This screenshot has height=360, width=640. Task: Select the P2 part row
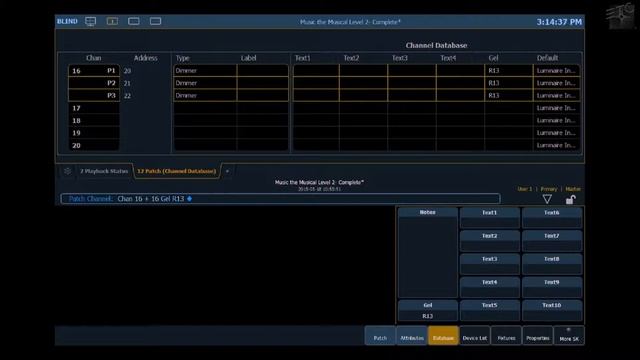(94, 83)
